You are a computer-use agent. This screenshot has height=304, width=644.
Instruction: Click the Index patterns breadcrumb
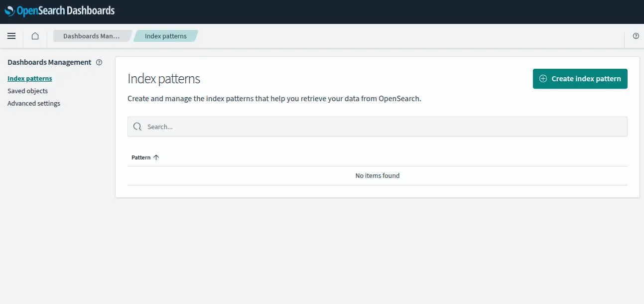point(165,36)
